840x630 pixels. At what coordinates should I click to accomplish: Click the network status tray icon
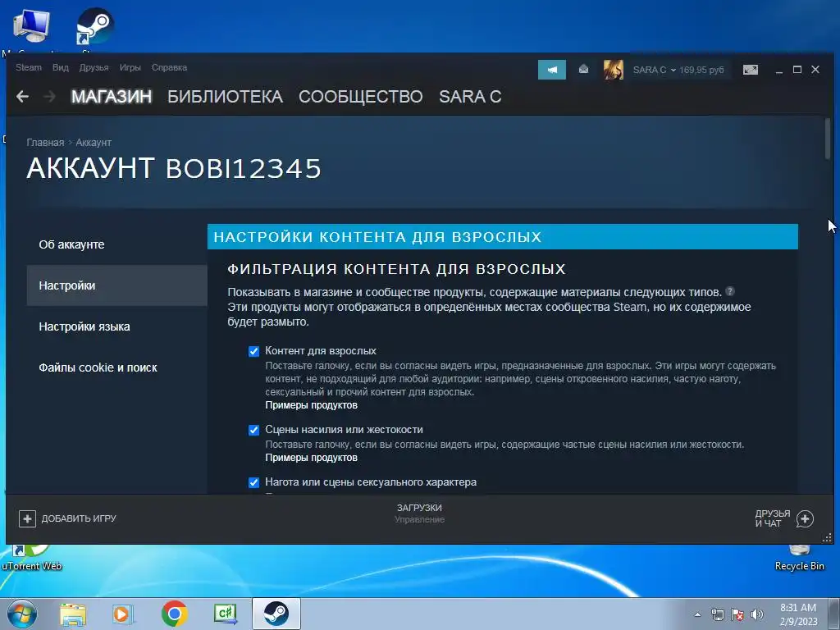(717, 614)
